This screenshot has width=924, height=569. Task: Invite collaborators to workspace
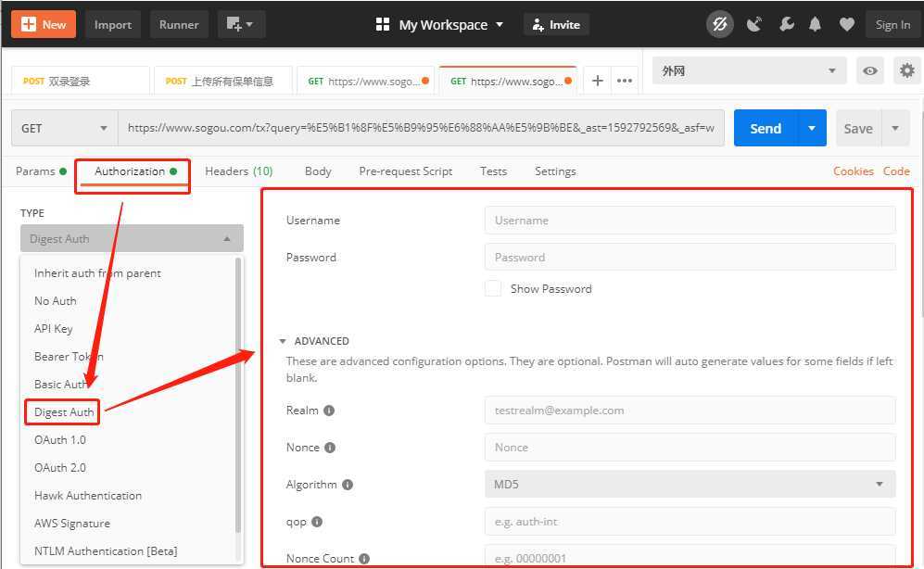(556, 25)
